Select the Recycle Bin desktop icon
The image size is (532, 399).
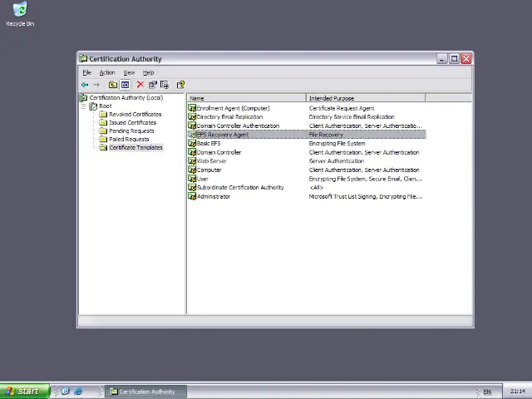[20, 14]
